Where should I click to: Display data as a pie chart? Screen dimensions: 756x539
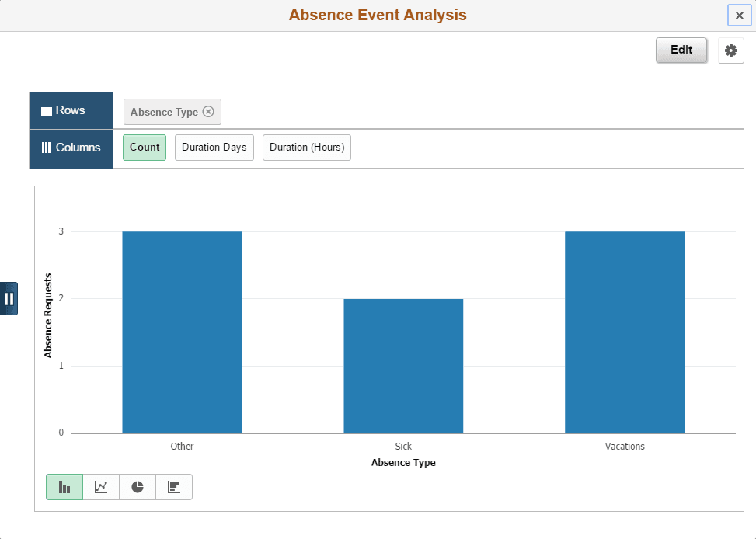click(x=137, y=487)
